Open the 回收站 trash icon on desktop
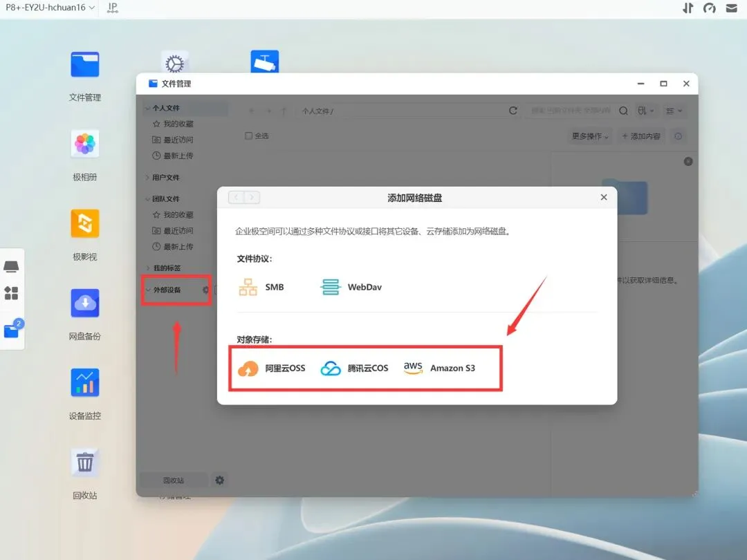The height and width of the screenshot is (560, 747). tap(85, 462)
